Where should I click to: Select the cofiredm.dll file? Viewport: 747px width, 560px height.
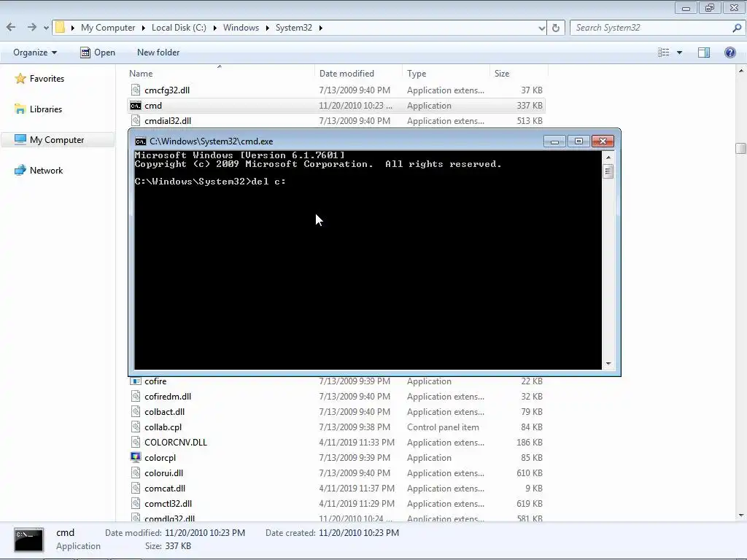tap(168, 397)
